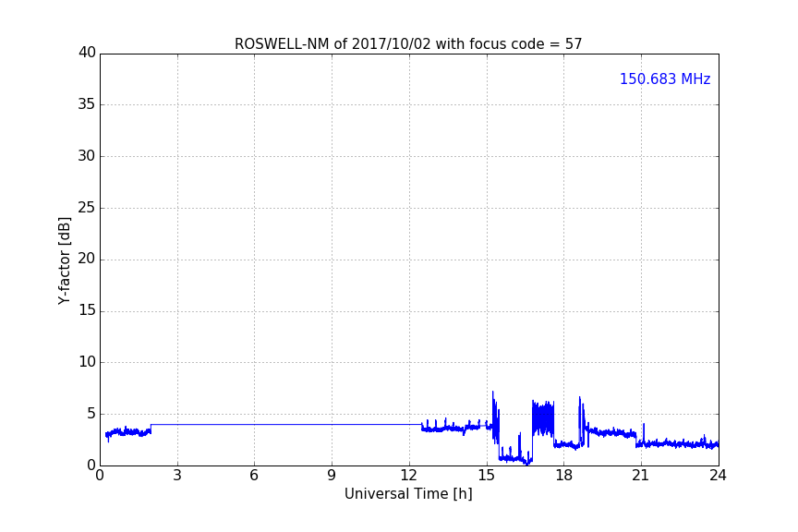Image resolution: width=798 pixels, height=532 pixels.
Task: Select the y-axis tick label '20'
Action: point(87,259)
